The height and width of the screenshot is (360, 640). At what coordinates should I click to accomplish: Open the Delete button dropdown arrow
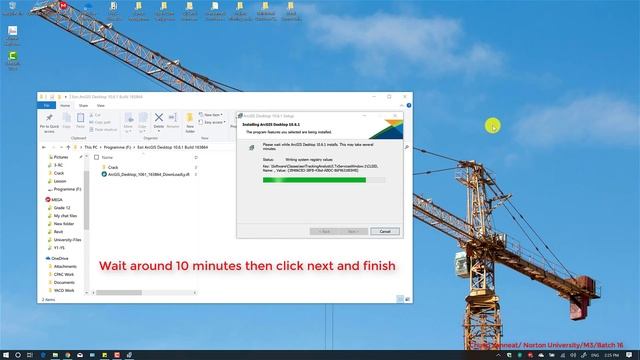point(159,131)
